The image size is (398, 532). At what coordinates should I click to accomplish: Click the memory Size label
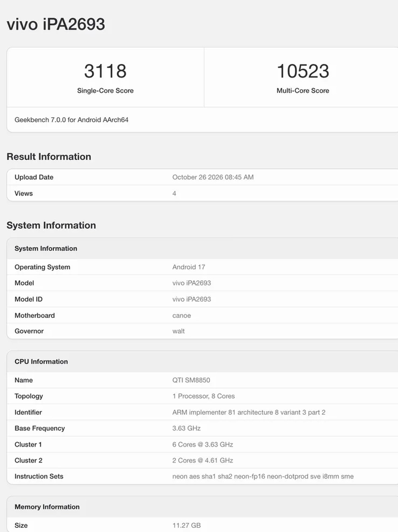pyautogui.click(x=21, y=525)
